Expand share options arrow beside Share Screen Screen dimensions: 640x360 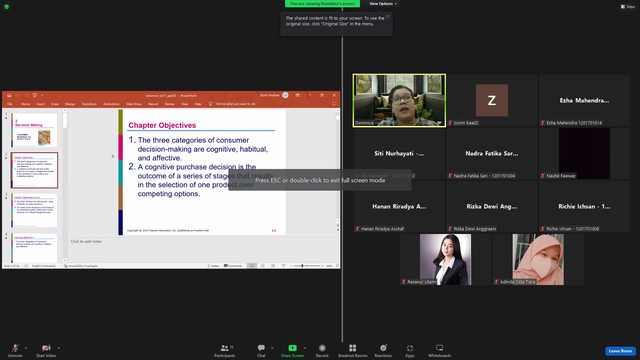(305, 348)
